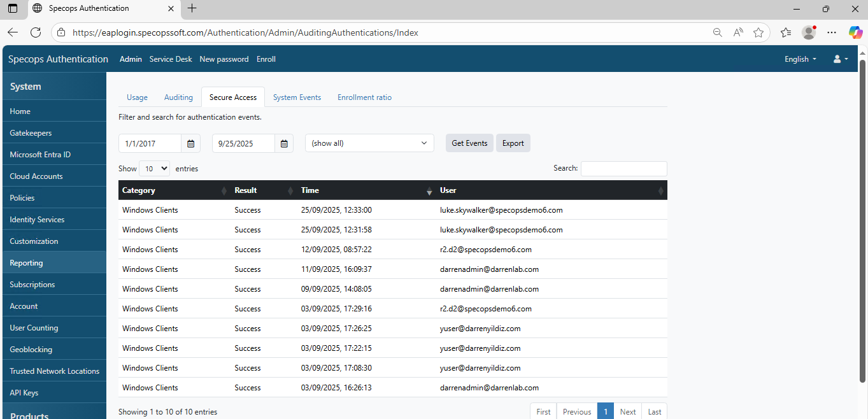Open Copilot in the browser toolbar
The height and width of the screenshot is (419, 868).
tap(855, 32)
